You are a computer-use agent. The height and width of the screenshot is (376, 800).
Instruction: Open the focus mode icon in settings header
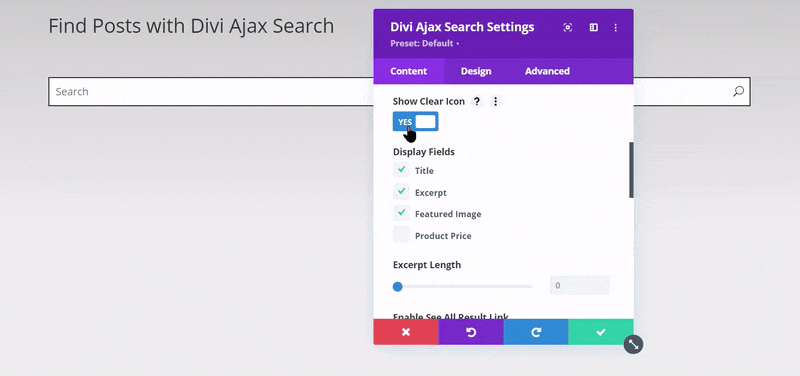567,28
